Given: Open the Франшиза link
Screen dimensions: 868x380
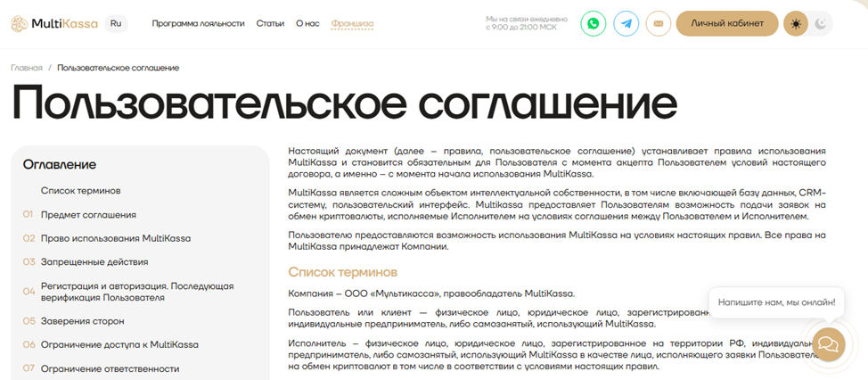Looking at the screenshot, I should (352, 24).
